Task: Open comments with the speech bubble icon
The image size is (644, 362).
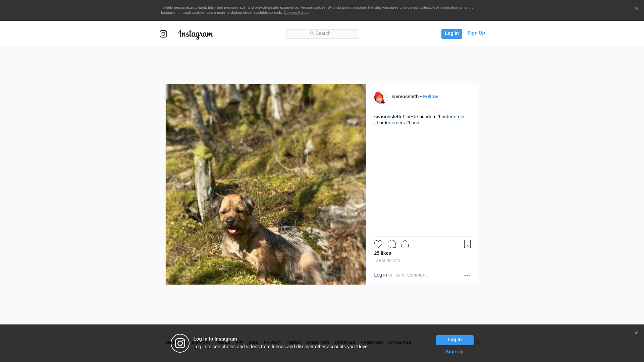Action: (x=391, y=244)
